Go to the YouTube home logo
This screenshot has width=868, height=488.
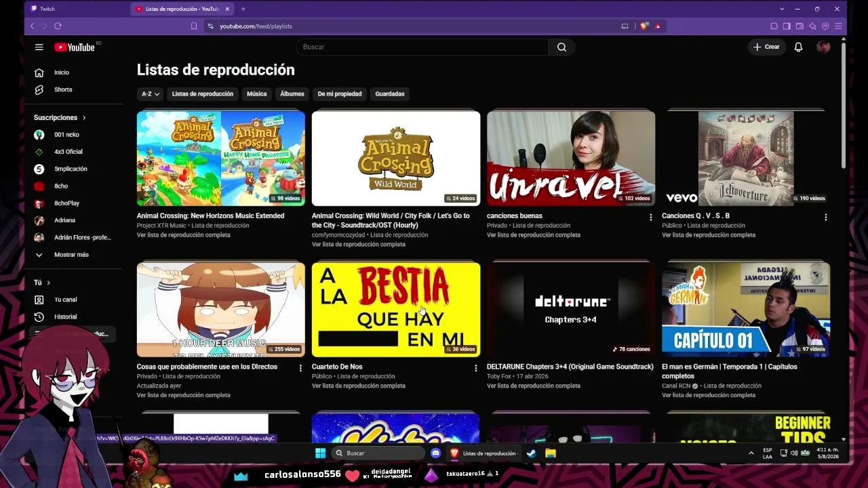click(x=75, y=47)
